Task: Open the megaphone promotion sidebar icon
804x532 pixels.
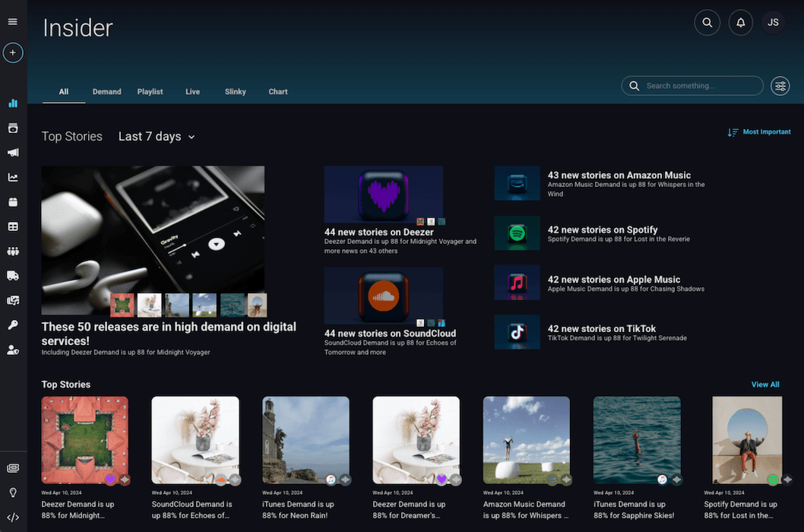Action: [x=13, y=152]
